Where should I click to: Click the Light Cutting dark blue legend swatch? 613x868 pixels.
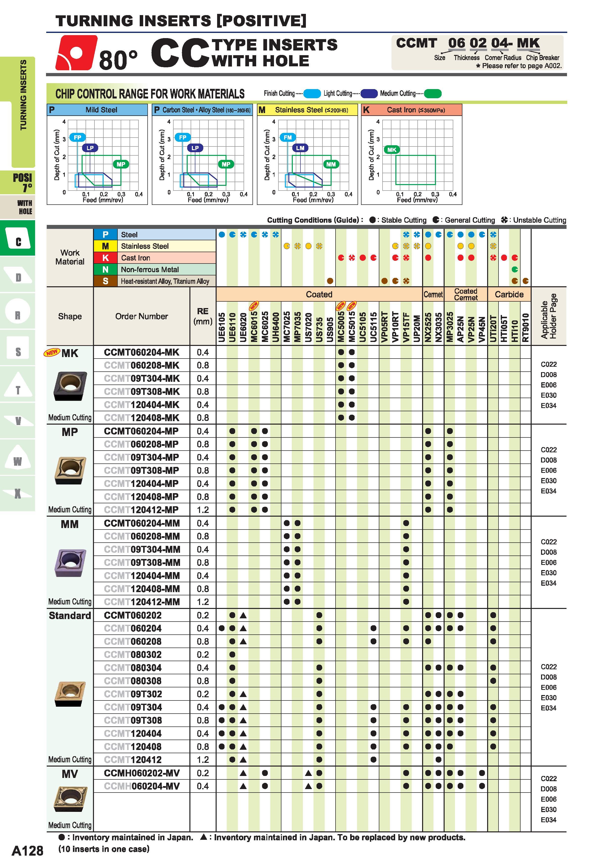(369, 93)
